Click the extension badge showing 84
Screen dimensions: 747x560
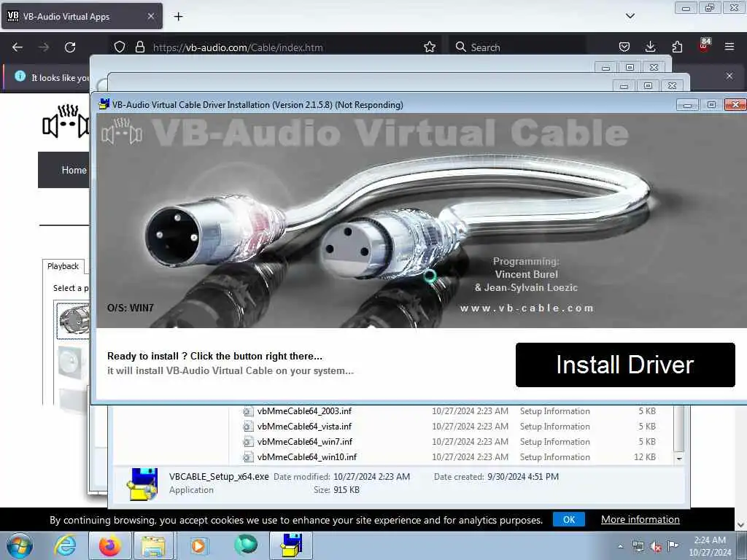tap(704, 44)
